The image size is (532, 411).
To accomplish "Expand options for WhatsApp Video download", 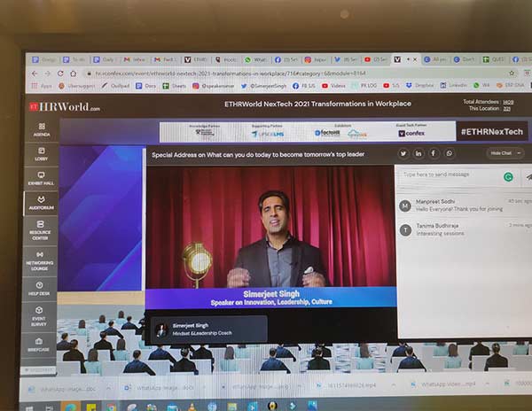I will tap(487, 384).
